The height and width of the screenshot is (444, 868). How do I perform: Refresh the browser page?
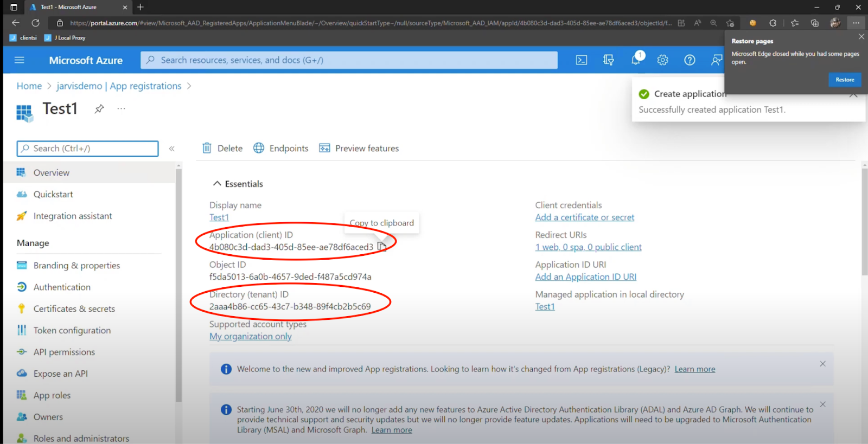tap(35, 23)
